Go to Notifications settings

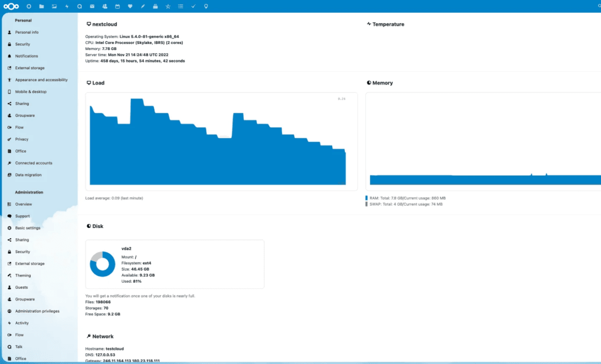pos(26,56)
